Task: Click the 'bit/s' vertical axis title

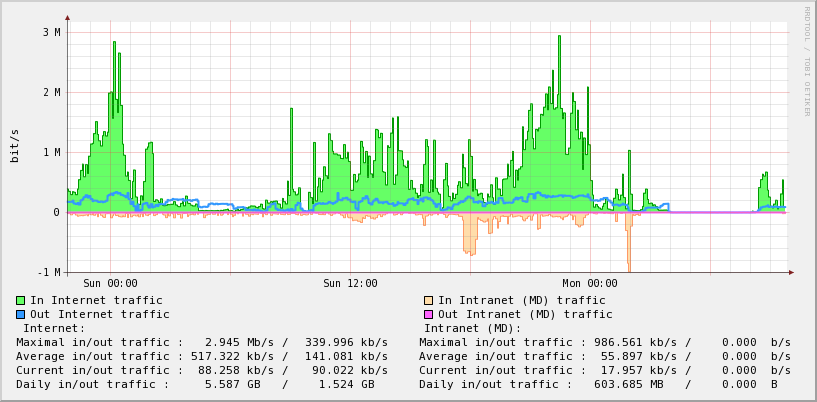Action: pyautogui.click(x=15, y=146)
